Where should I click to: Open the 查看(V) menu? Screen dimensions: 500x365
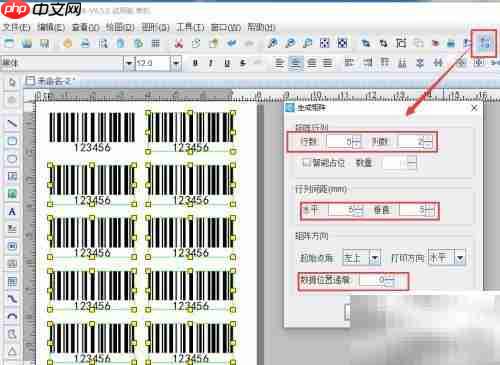coord(86,27)
